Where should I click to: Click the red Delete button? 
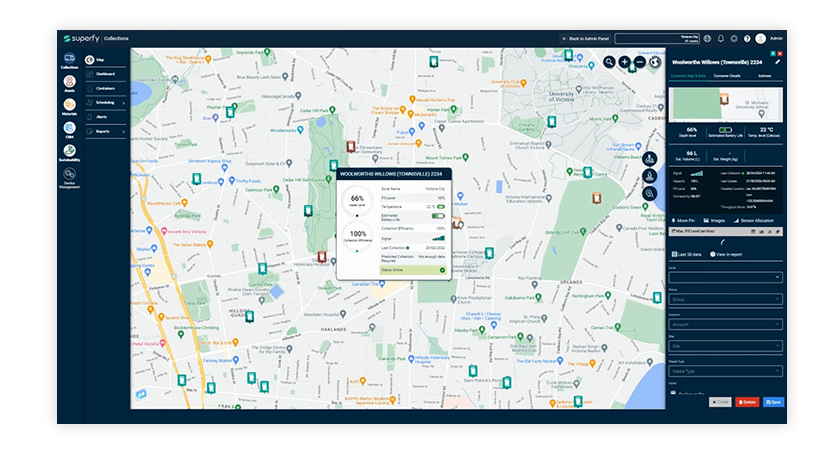pos(747,402)
